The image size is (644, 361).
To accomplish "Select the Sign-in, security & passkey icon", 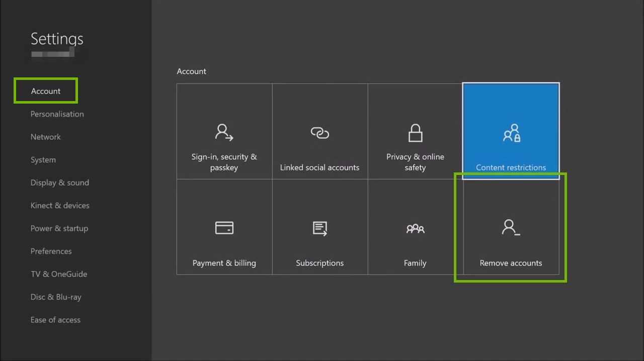I will [x=224, y=132].
